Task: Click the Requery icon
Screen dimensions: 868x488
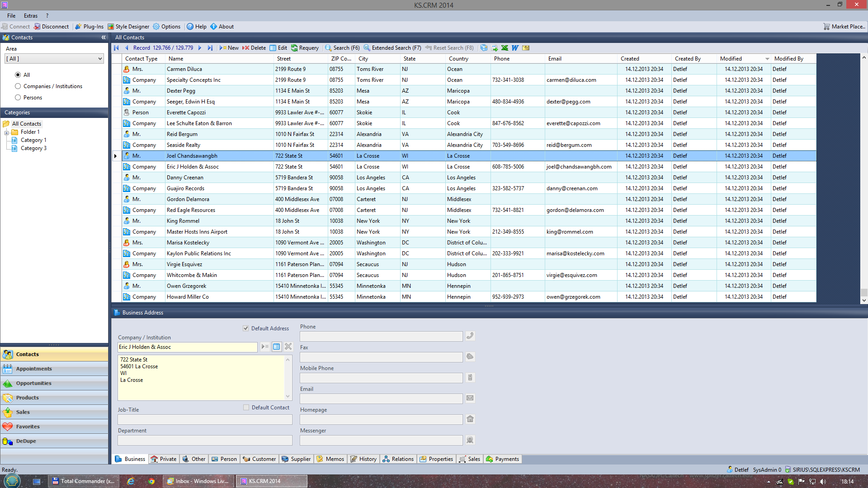Action: click(294, 47)
